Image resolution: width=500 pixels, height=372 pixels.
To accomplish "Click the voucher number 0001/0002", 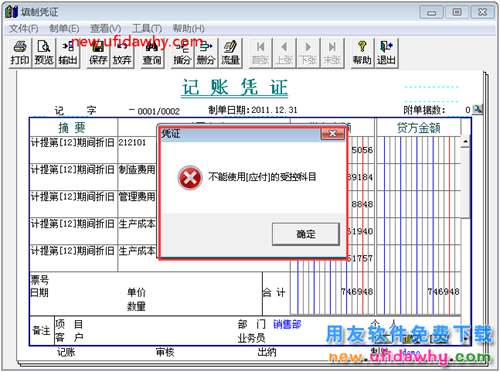I will click(x=158, y=111).
